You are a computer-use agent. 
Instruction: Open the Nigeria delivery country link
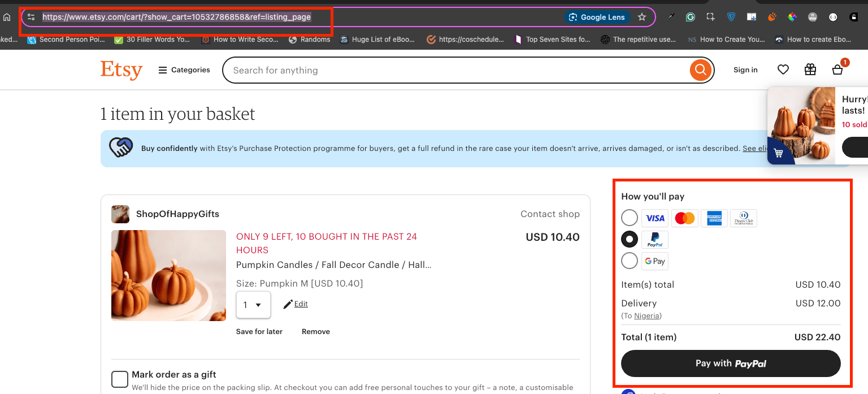(646, 316)
